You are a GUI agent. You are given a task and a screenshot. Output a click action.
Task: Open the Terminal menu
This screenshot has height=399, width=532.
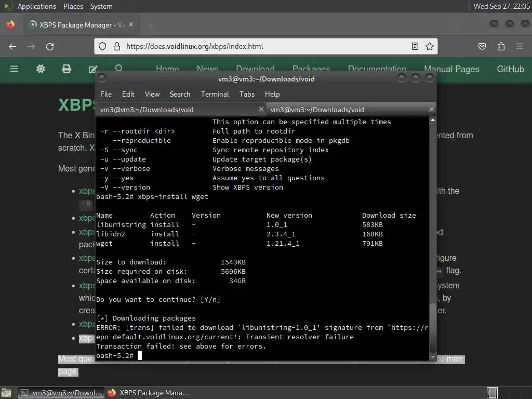(215, 95)
